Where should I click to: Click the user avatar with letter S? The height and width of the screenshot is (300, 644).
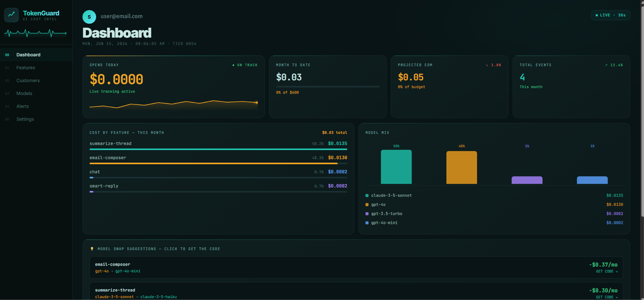coord(89,17)
